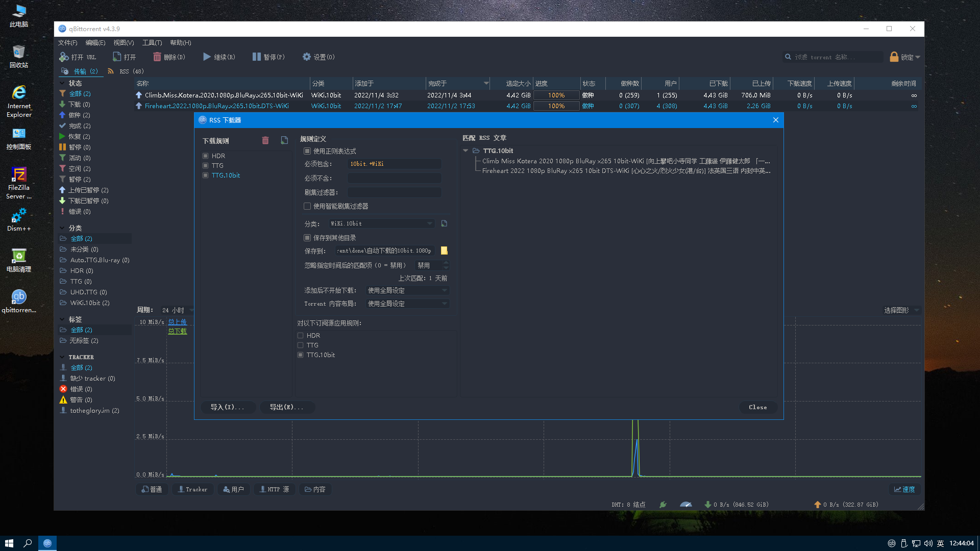Click the alternative speed limits icon
The width and height of the screenshot is (980, 551).
(x=685, y=505)
